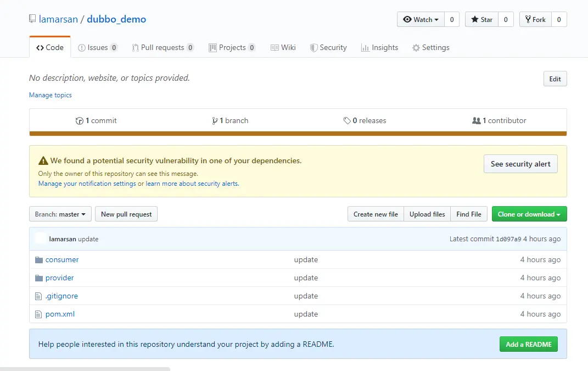This screenshot has width=588, height=371.
Task: Click the lamarsan author avatar
Action: [40, 239]
